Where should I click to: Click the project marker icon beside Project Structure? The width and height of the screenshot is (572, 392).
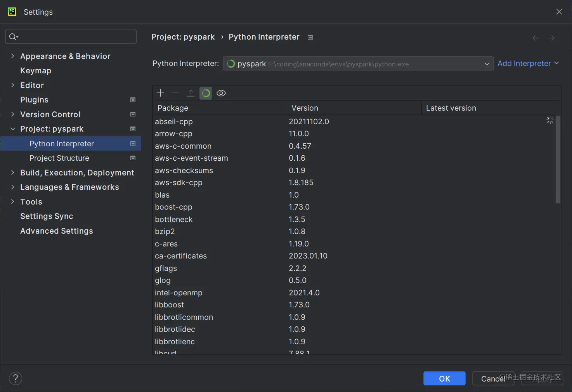pos(133,158)
